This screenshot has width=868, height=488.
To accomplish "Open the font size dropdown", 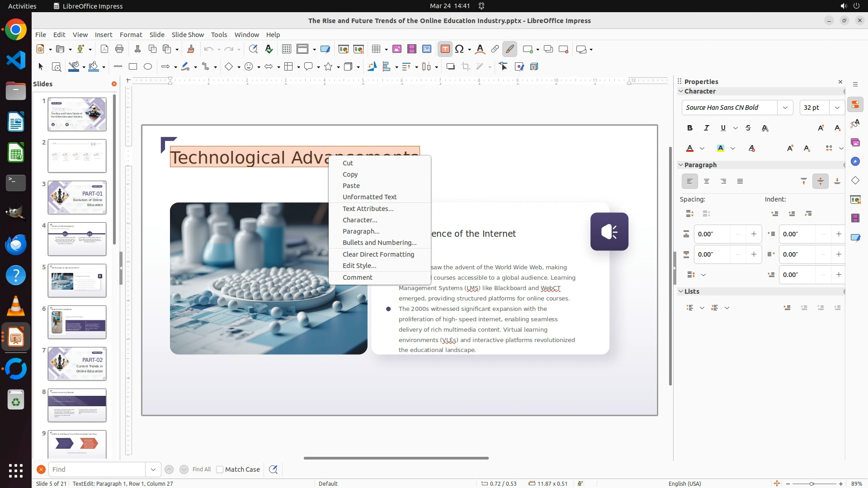I will tap(837, 108).
